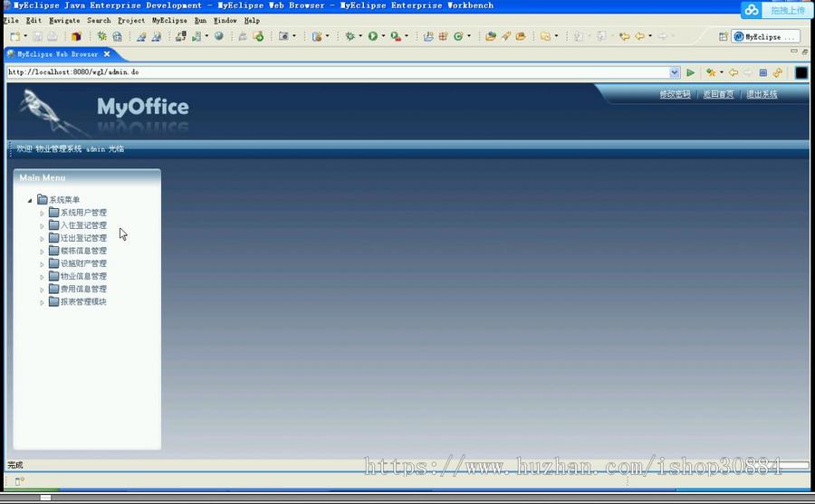815x504 pixels.
Task: Maximize the web browser view panel
Action: click(x=805, y=52)
